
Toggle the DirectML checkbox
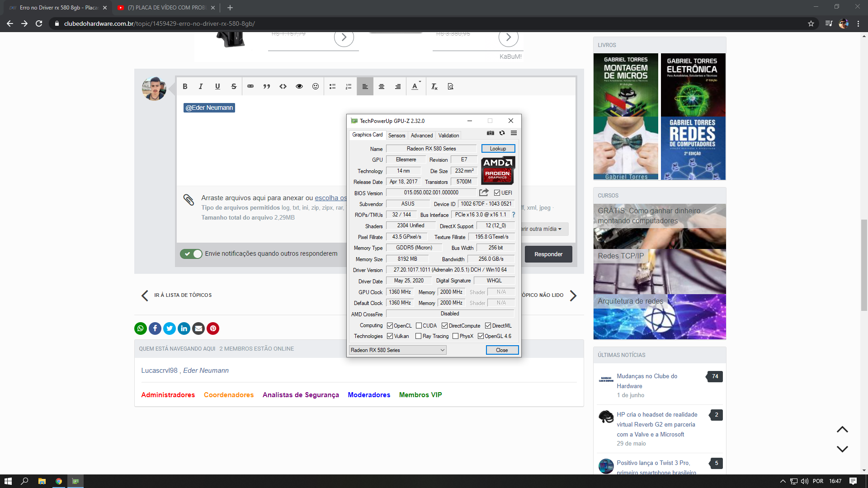click(488, 326)
